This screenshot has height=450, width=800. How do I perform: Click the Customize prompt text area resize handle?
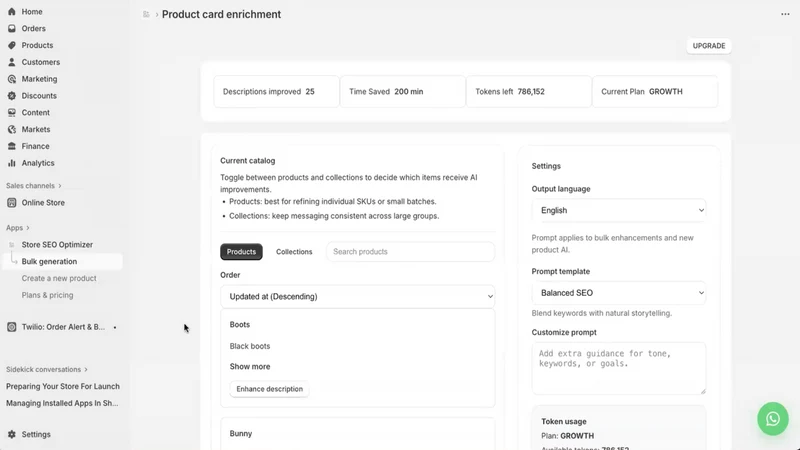(703, 391)
